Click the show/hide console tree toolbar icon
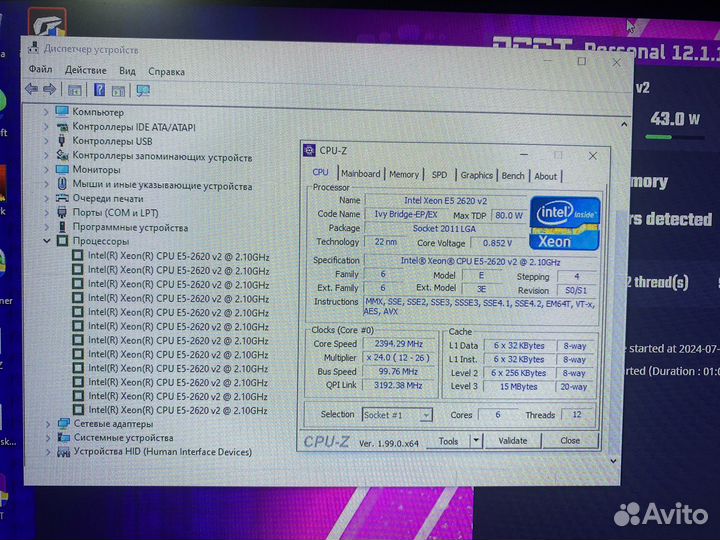 (75, 90)
